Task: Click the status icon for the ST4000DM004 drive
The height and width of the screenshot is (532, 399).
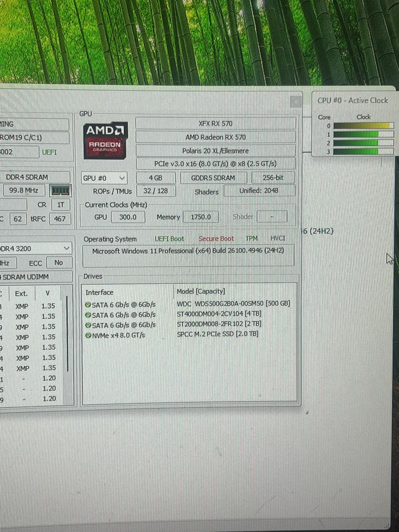Action: coord(88,315)
